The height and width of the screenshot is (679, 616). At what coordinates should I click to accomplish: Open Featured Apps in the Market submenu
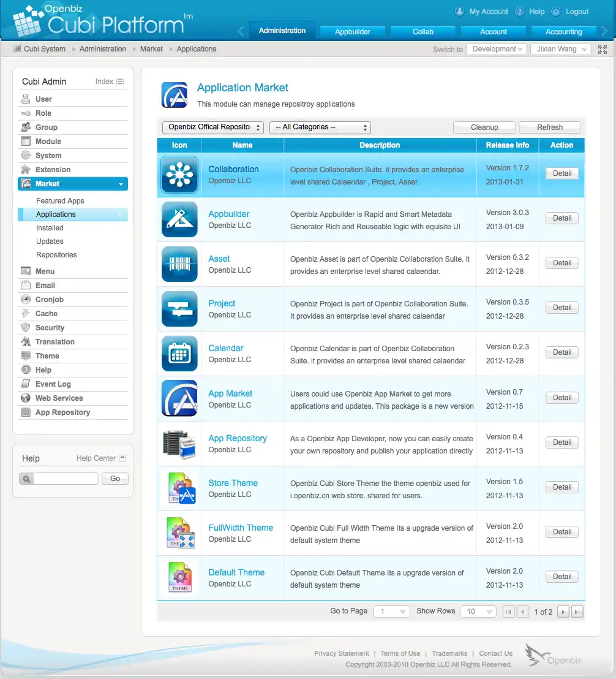[60, 201]
